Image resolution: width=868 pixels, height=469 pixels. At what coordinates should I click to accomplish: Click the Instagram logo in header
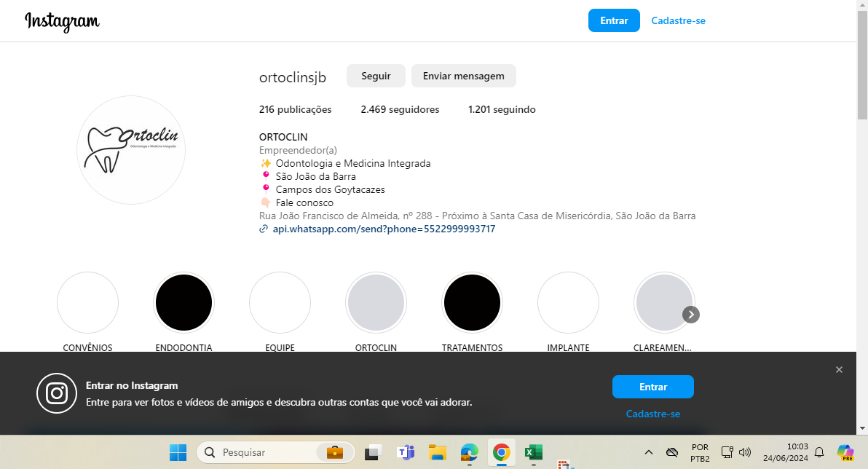point(62,22)
